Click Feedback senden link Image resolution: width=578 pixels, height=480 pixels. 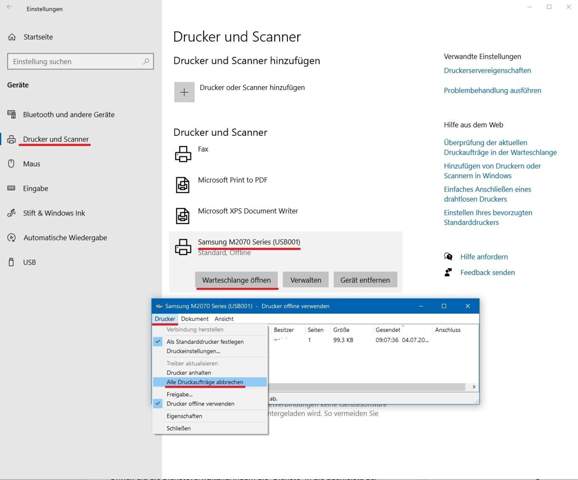(488, 272)
